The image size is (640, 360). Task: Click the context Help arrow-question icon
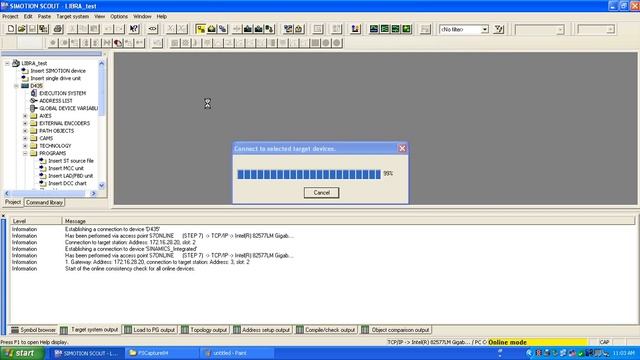tap(134, 29)
